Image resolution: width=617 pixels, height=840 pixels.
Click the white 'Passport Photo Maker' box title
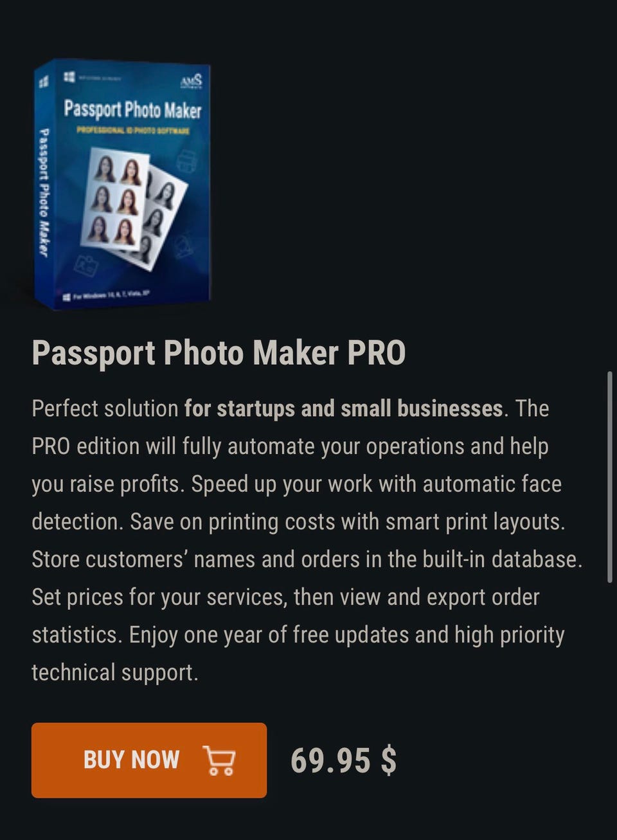click(132, 109)
